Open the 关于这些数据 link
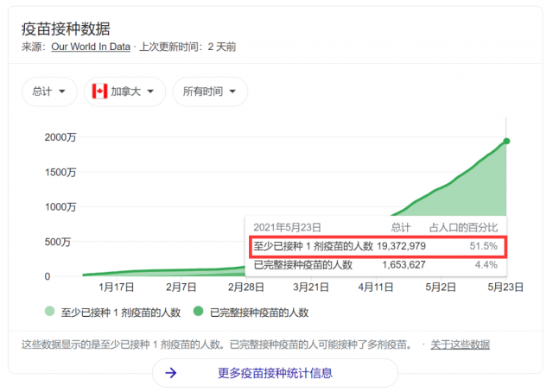Viewport: 553px width, 392px height. (x=460, y=345)
